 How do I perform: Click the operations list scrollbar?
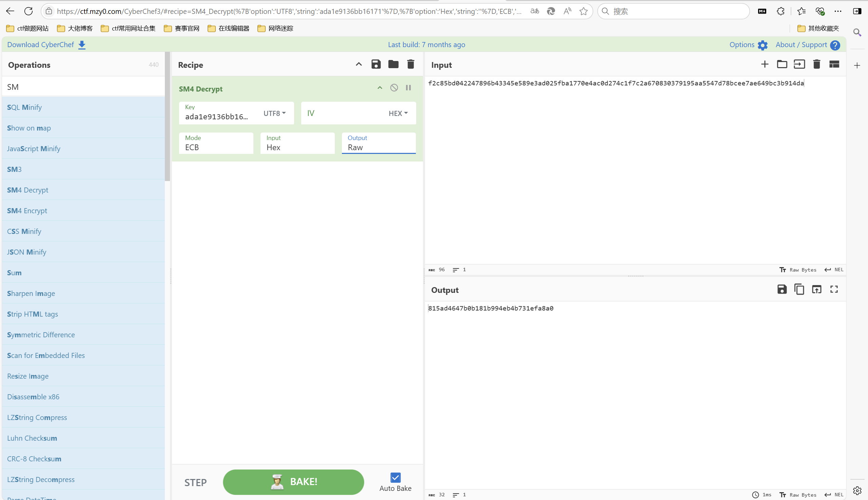pyautogui.click(x=167, y=117)
